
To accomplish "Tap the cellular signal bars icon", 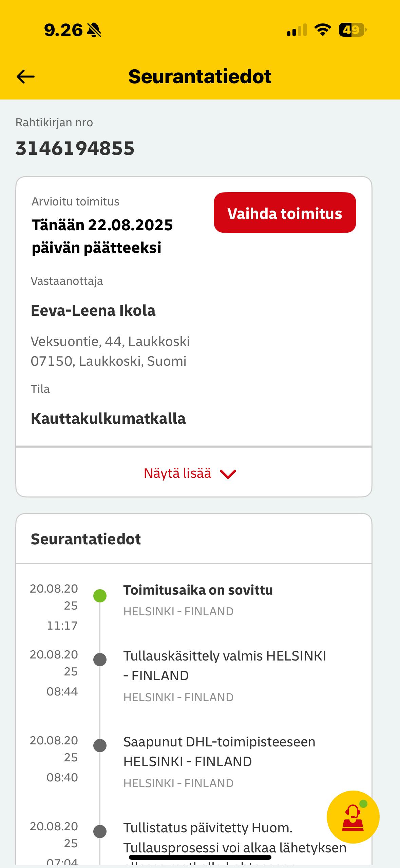I will pos(297,30).
